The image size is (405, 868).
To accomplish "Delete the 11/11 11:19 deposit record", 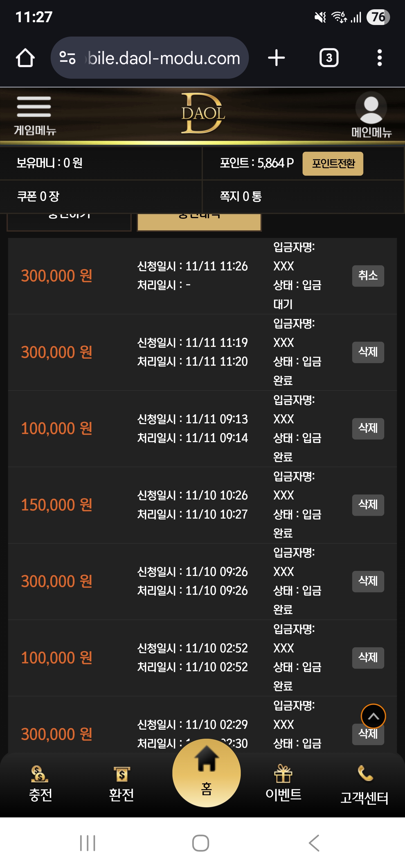I will (x=368, y=352).
